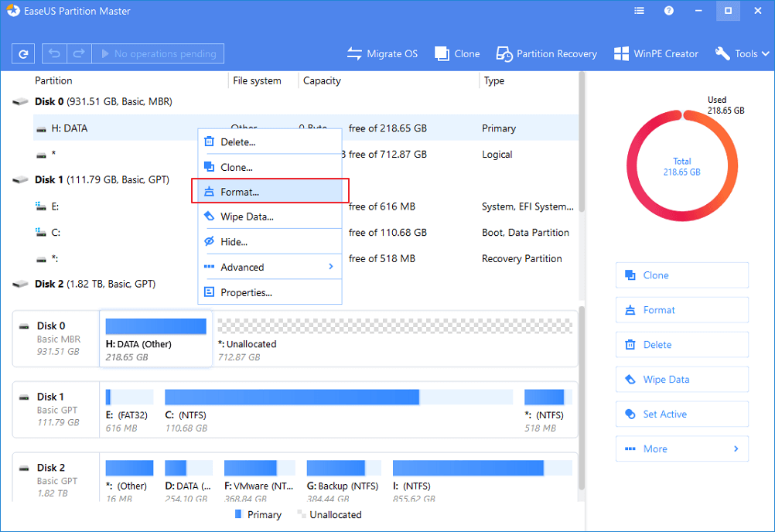Viewport: 775px width, 532px height.
Task: Choose Delete... from context menu
Action: point(270,142)
